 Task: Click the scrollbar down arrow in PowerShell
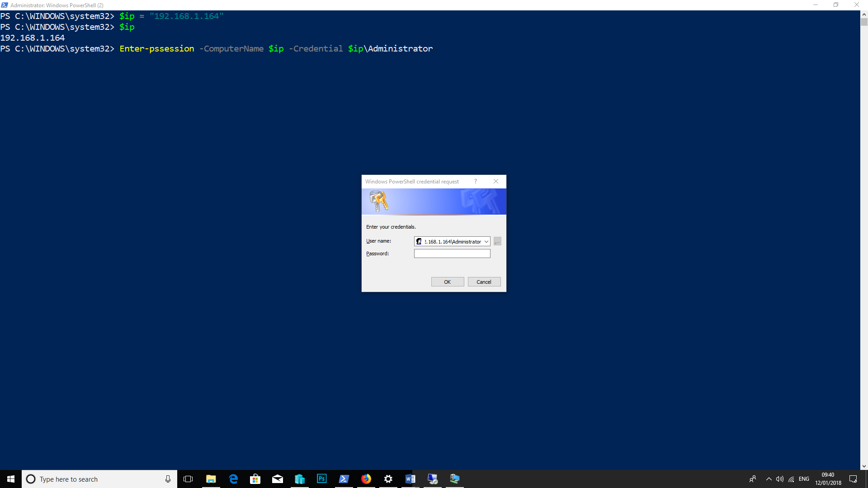coord(864,466)
